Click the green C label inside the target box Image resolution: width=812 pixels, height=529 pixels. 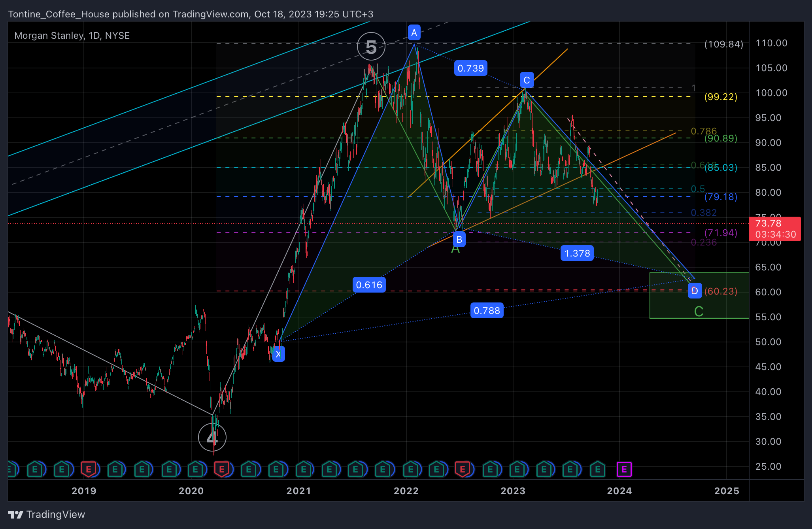click(699, 312)
